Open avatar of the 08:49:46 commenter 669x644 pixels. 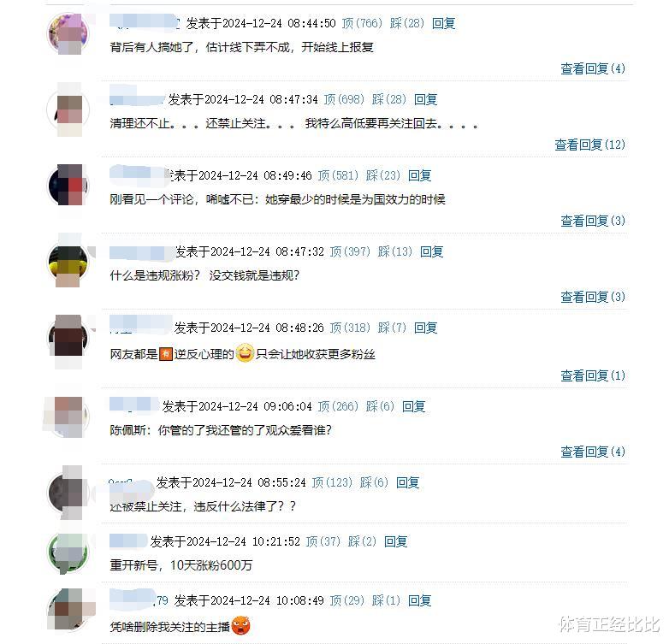click(x=68, y=186)
